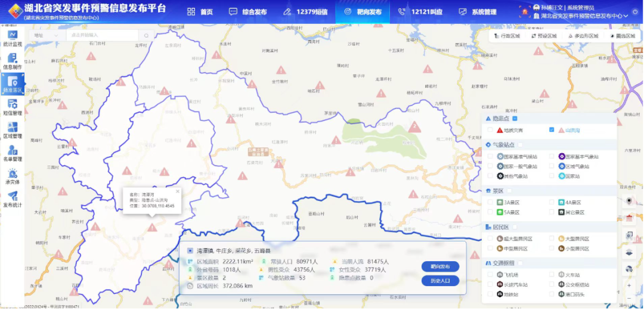The height and width of the screenshot is (310, 644).
Task: Switch to the 系统管理 tab
Action: coord(477,12)
